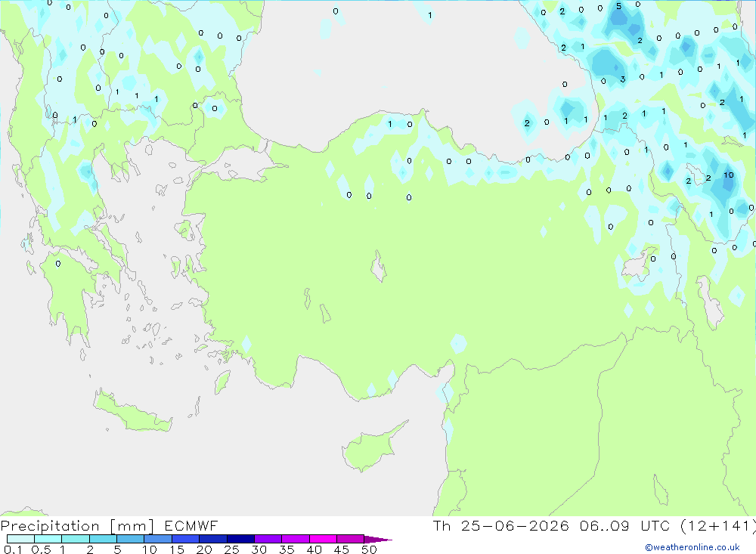756x554 pixels.
Task: Select the "06..09 UTC" time text
Action: (625, 525)
